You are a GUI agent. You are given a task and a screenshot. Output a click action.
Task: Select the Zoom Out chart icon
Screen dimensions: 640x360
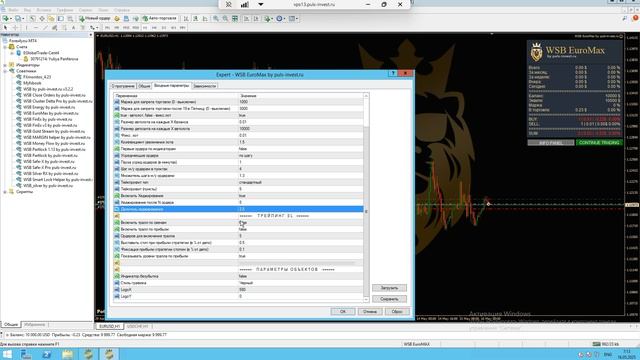(x=225, y=18)
